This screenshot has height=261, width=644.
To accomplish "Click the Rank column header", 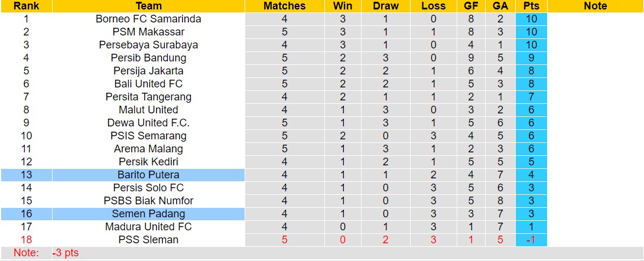I will click(x=26, y=6).
